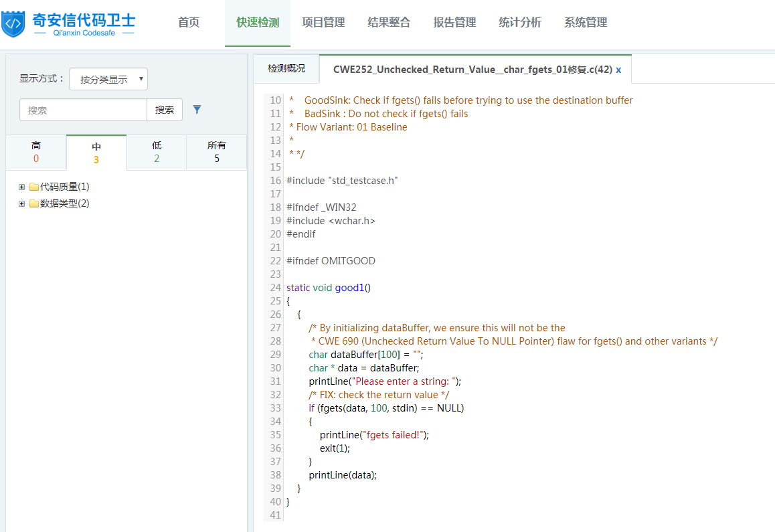Open the 按分类显示 display mode dropdown
The height and width of the screenshot is (532, 775).
pyautogui.click(x=108, y=79)
